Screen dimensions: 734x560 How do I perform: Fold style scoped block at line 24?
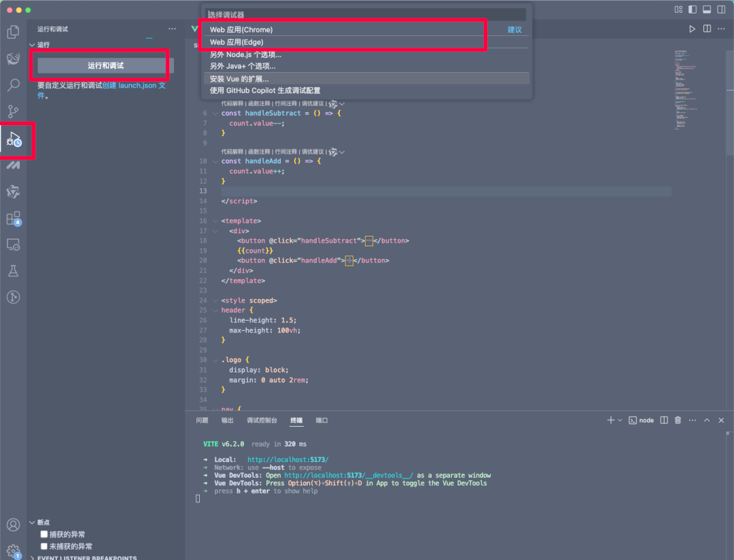coord(215,300)
